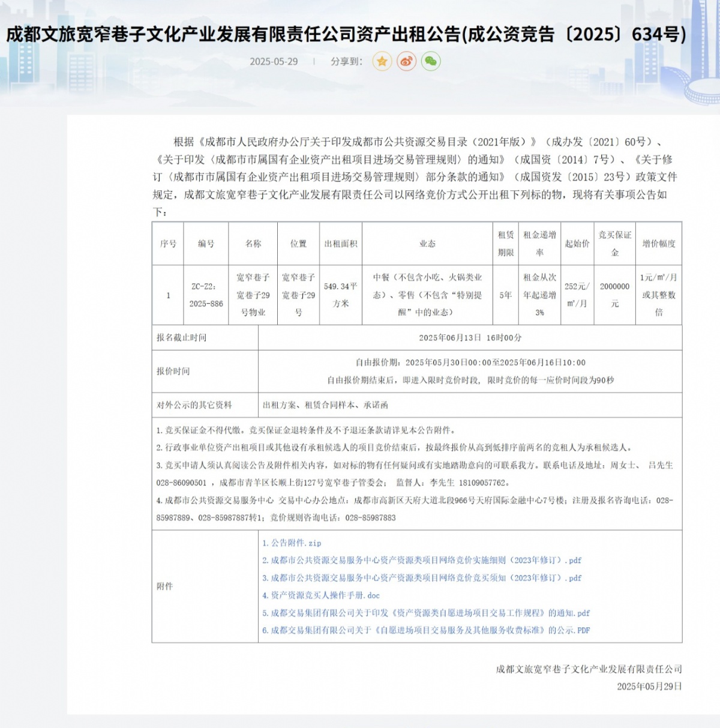Select the 竞买保证金 column header

click(615, 244)
